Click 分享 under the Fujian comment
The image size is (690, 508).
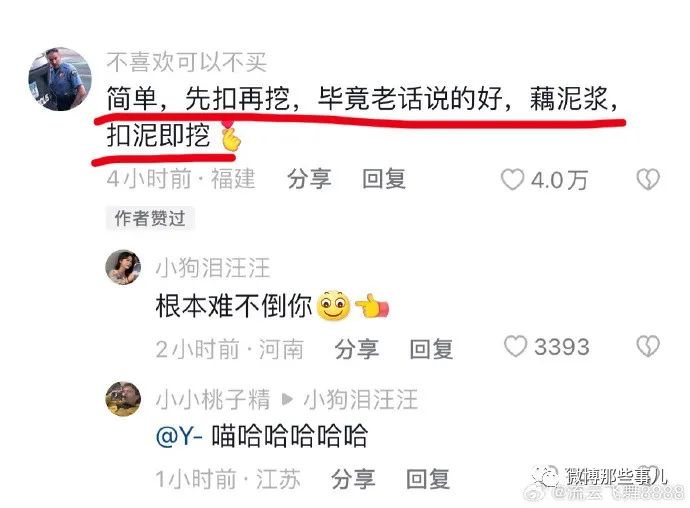click(309, 180)
